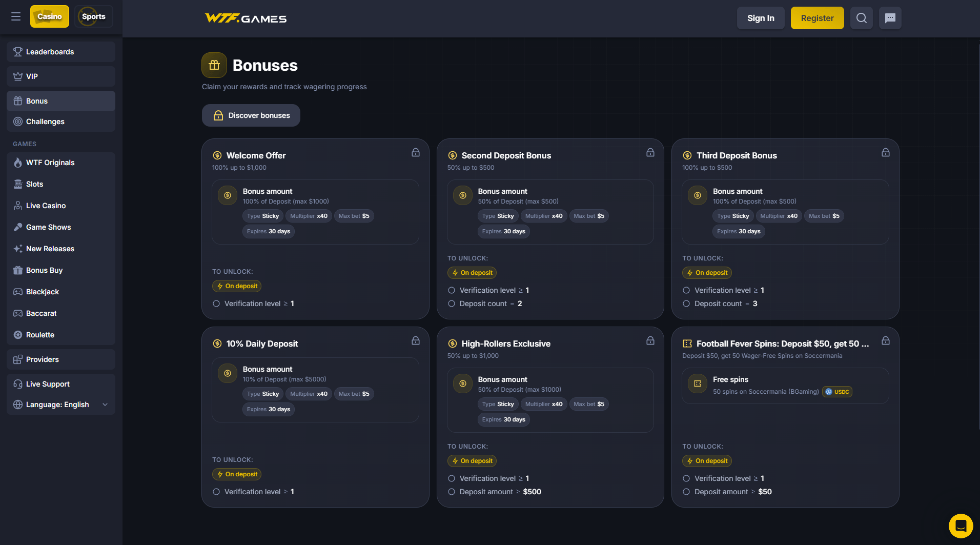Click the Register button
Image resolution: width=980 pixels, height=545 pixels.
tap(818, 18)
